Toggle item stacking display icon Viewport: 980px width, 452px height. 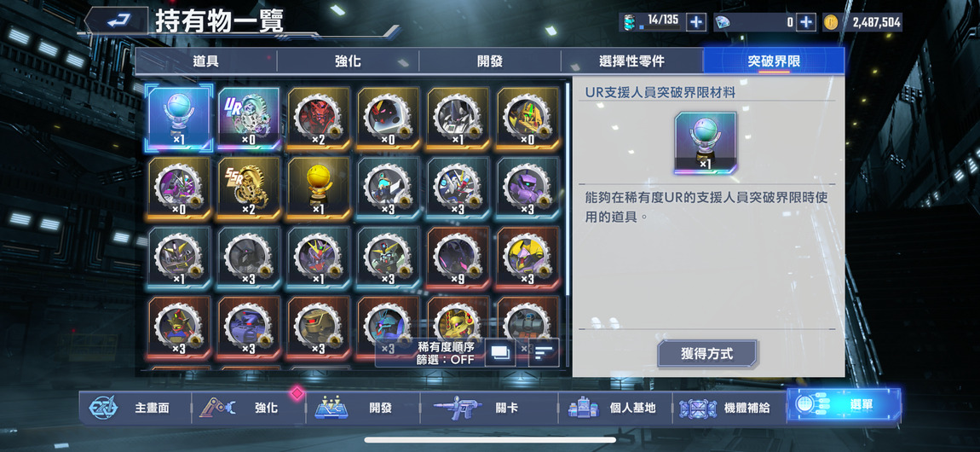500,352
